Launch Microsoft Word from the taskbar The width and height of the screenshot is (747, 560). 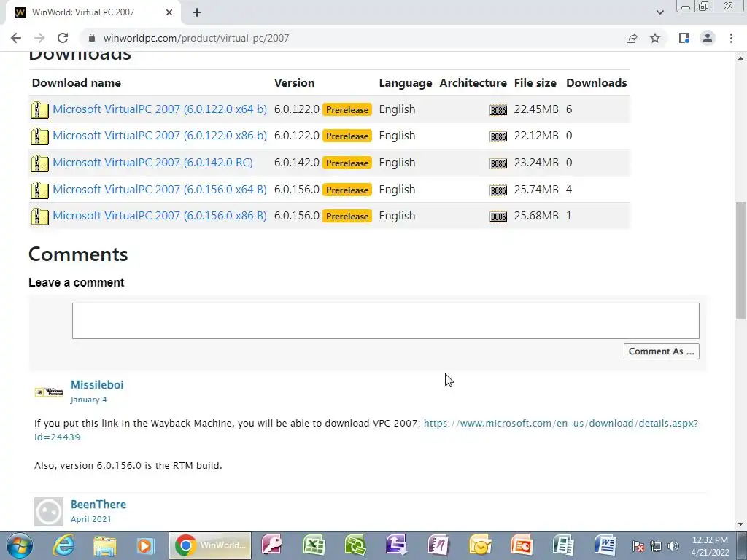605,545
